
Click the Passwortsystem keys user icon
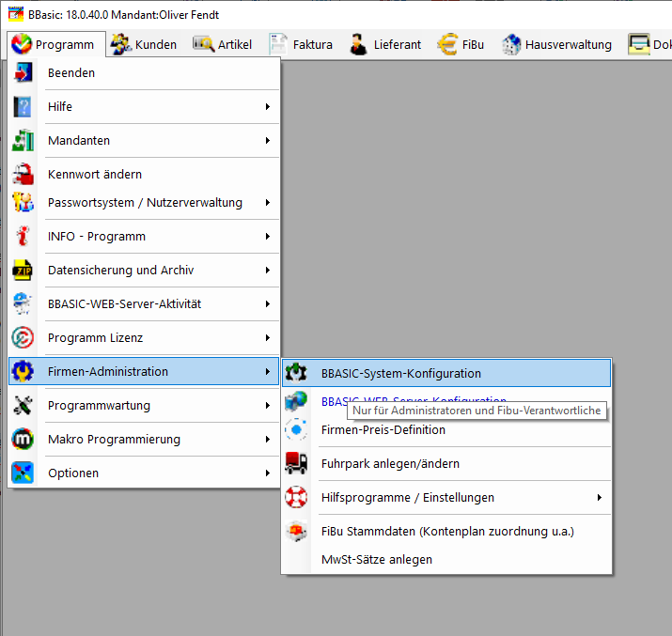coord(23,203)
